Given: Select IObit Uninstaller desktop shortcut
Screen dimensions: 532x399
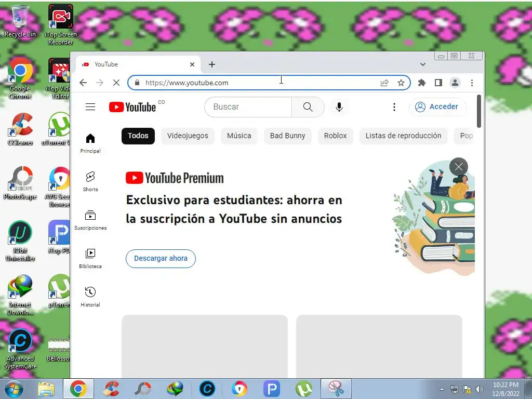Looking at the screenshot, I should click(x=20, y=241).
